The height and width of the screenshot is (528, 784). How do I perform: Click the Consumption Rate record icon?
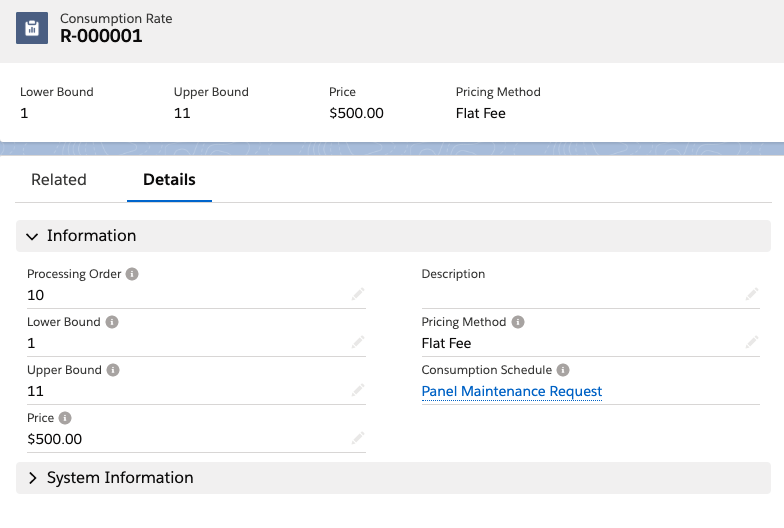(32, 28)
